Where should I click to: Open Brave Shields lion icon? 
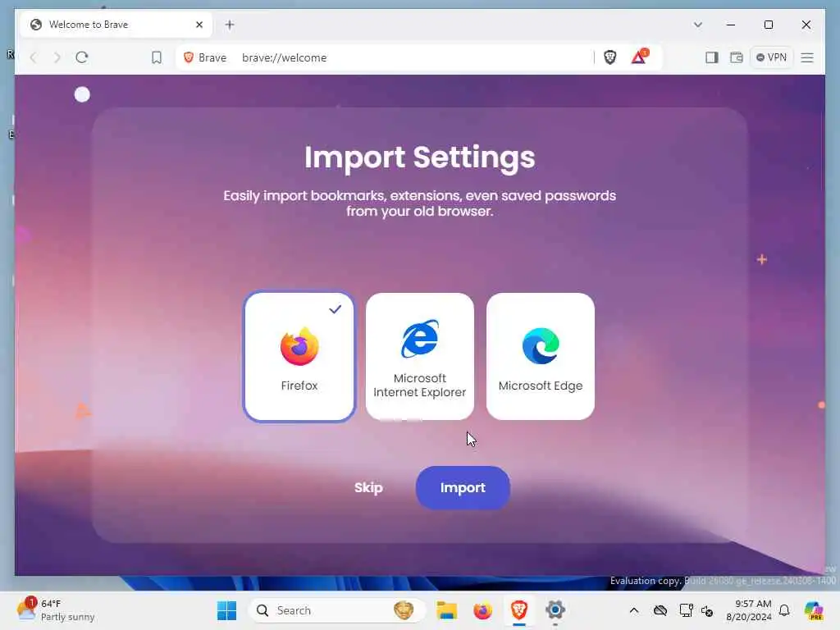pyautogui.click(x=609, y=57)
